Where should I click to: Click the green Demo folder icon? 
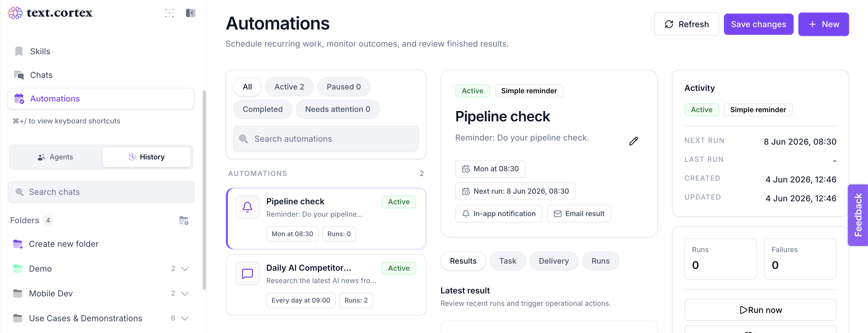pos(18,269)
